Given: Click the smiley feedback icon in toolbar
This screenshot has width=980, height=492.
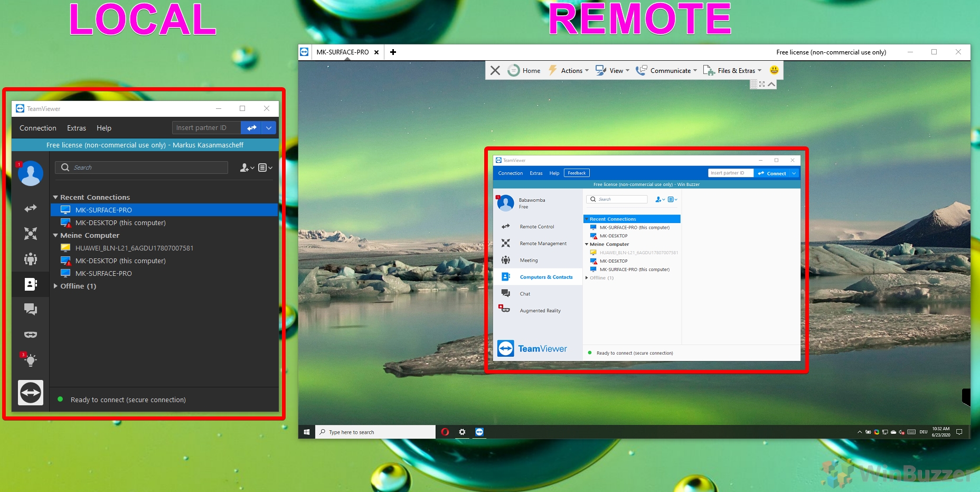Looking at the screenshot, I should [x=774, y=70].
